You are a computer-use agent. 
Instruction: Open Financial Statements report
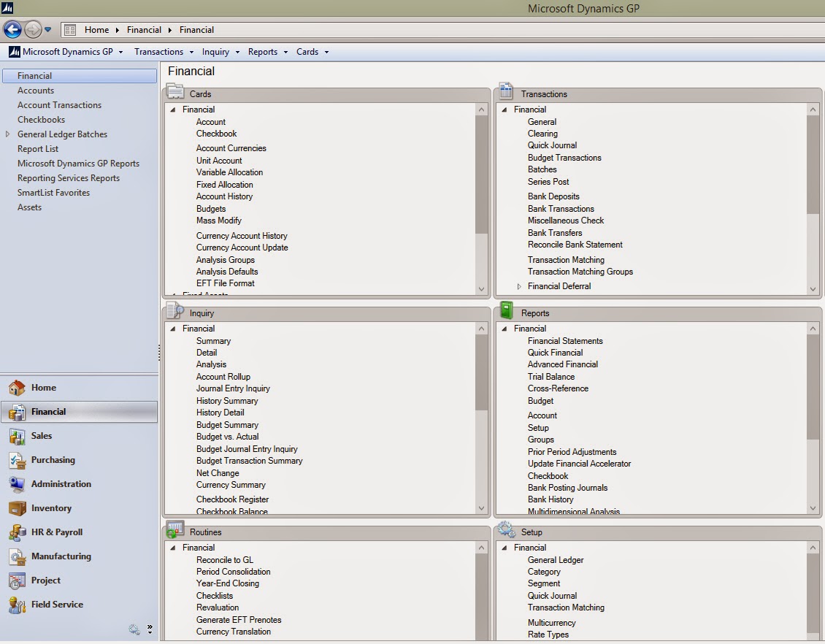[x=565, y=341]
